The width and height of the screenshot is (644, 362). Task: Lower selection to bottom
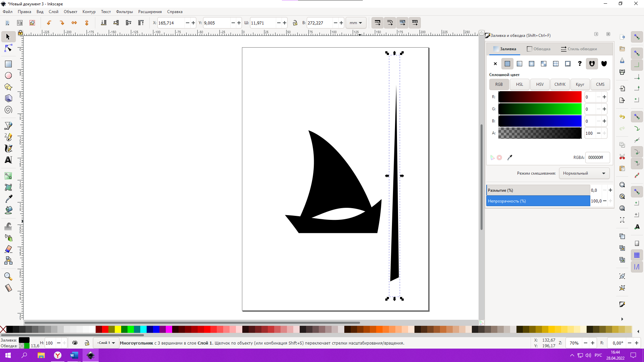[104, 23]
